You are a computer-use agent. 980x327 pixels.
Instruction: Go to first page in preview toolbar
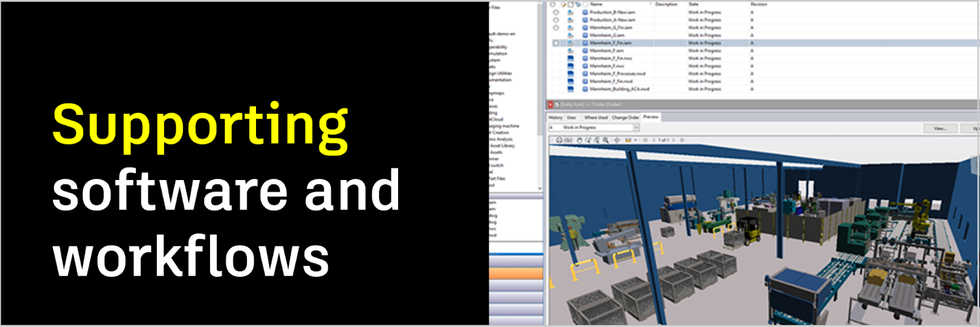[x=645, y=140]
